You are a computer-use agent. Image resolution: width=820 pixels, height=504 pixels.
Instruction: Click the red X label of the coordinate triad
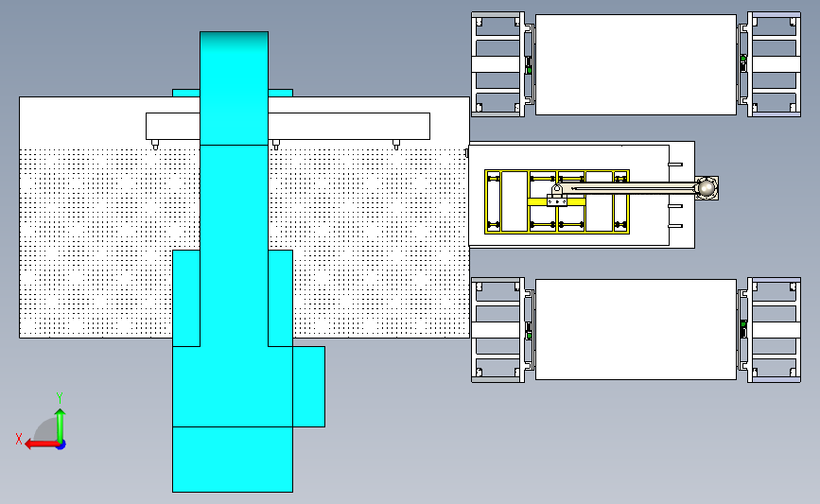(x=19, y=439)
